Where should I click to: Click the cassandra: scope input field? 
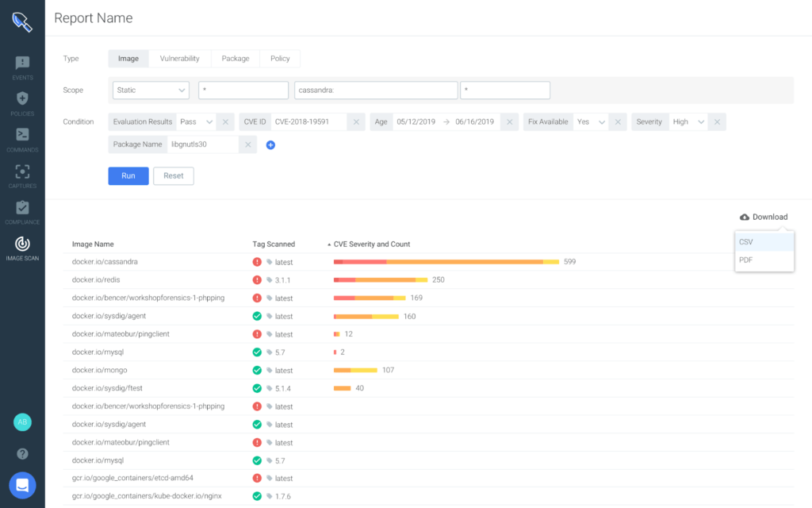click(376, 90)
